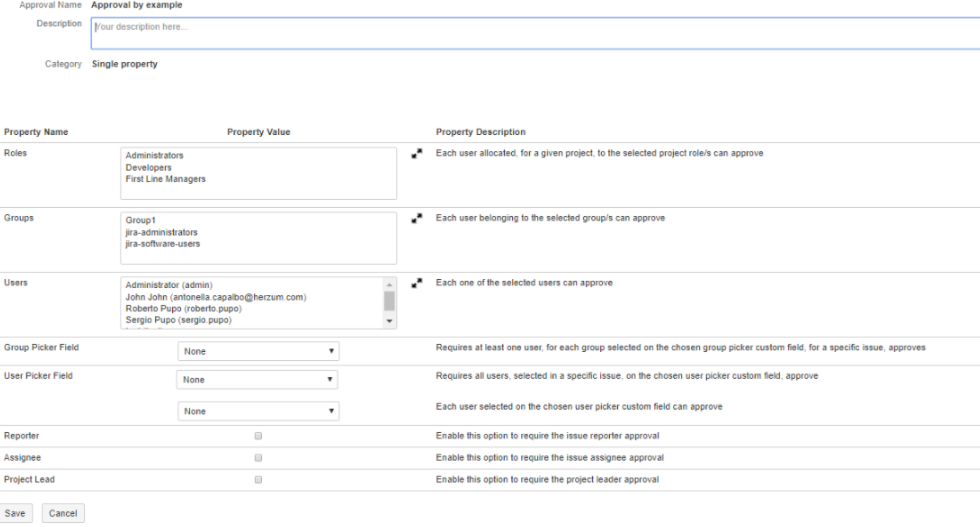Click expand icon beside Users list

[x=417, y=284]
